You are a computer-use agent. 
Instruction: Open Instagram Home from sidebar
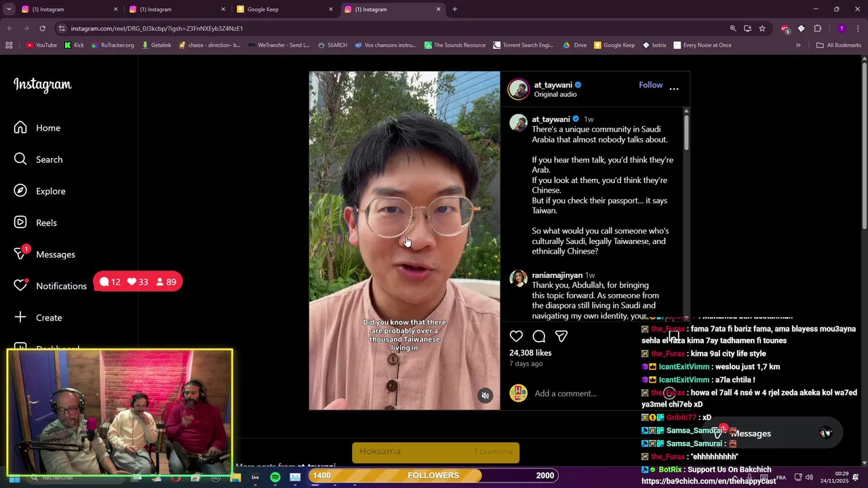pos(37,128)
